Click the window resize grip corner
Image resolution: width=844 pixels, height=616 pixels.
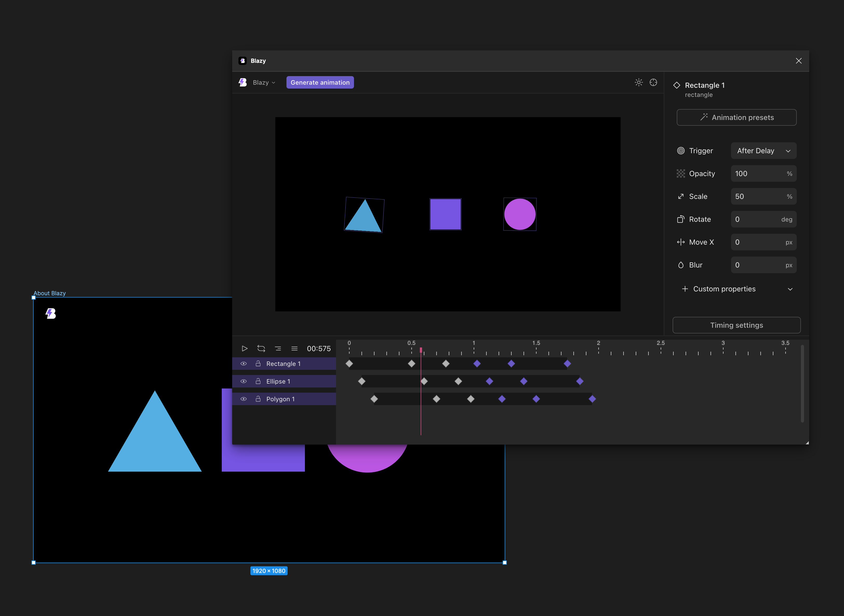[x=807, y=443]
